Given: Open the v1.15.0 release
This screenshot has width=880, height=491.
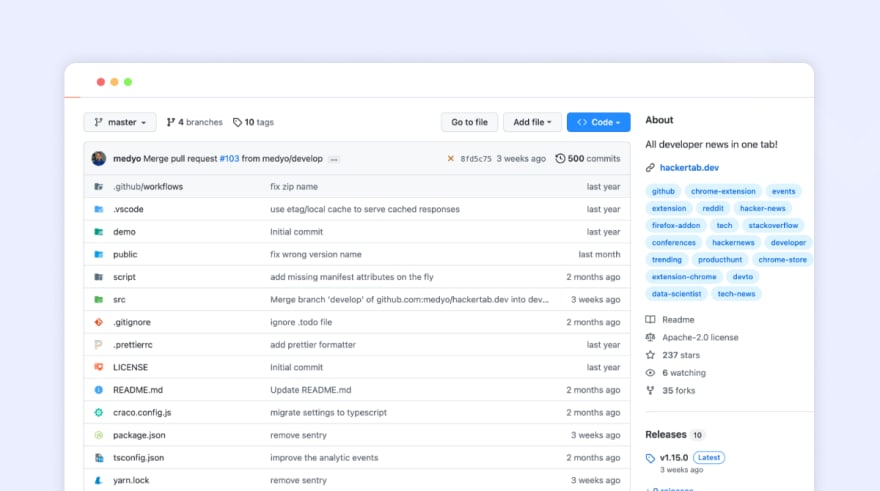Looking at the screenshot, I should pyautogui.click(x=674, y=458).
